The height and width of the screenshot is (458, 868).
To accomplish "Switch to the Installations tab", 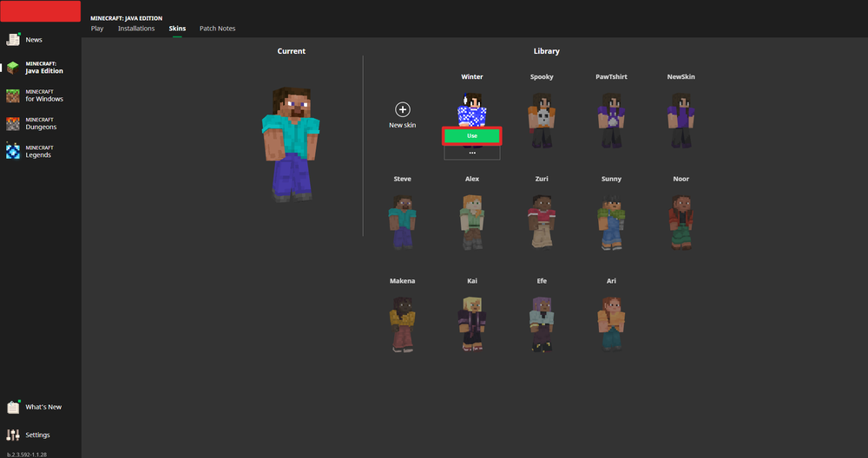I will 136,29.
